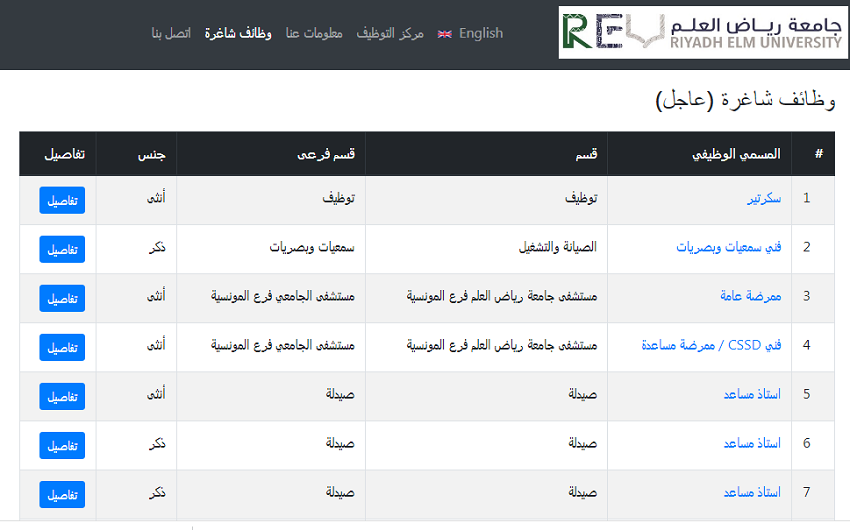Open فني CSSD / ممرضة مساعدة link
This screenshot has width=850, height=530.
click(x=711, y=345)
